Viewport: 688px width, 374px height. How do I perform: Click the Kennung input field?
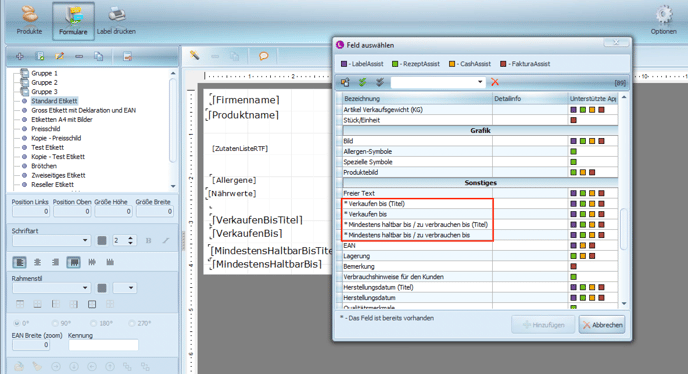[x=103, y=345]
